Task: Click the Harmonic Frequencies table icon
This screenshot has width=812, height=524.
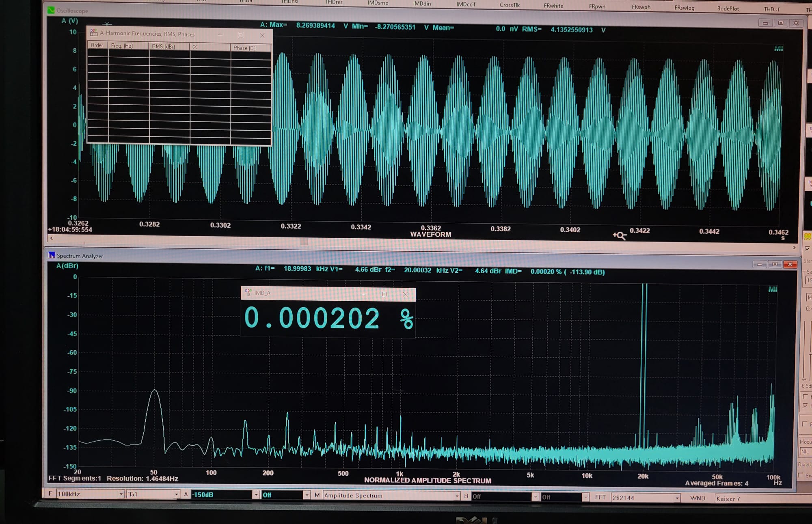Action: click(x=94, y=33)
